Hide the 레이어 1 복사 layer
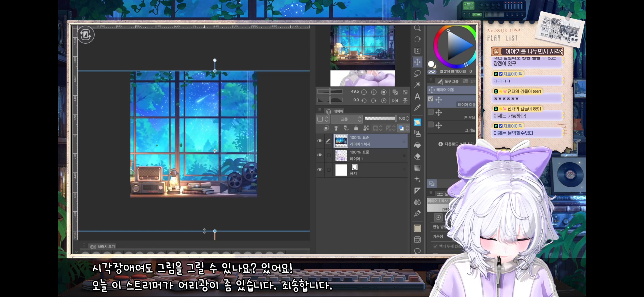 (320, 141)
